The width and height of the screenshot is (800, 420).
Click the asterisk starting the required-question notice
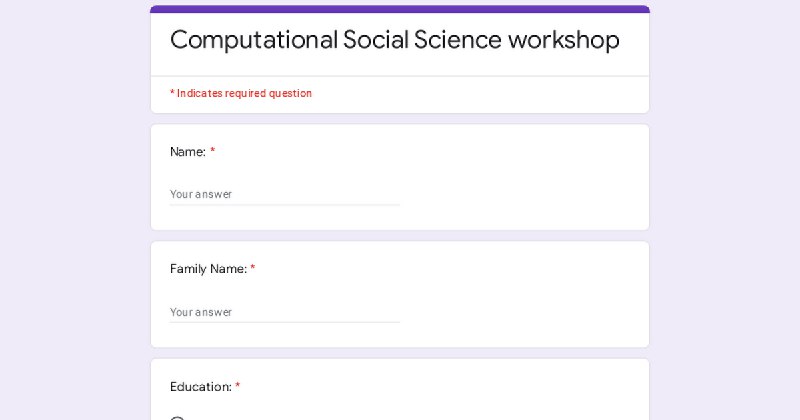[172, 93]
